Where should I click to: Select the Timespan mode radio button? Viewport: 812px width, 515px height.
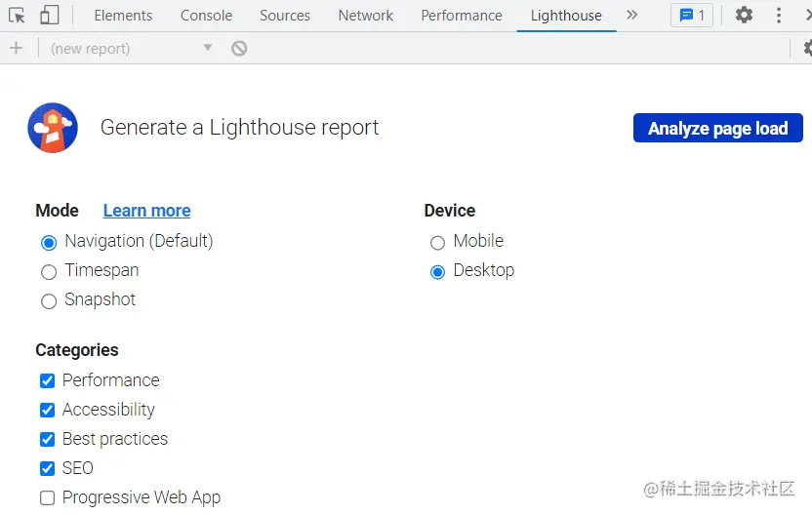(x=49, y=272)
